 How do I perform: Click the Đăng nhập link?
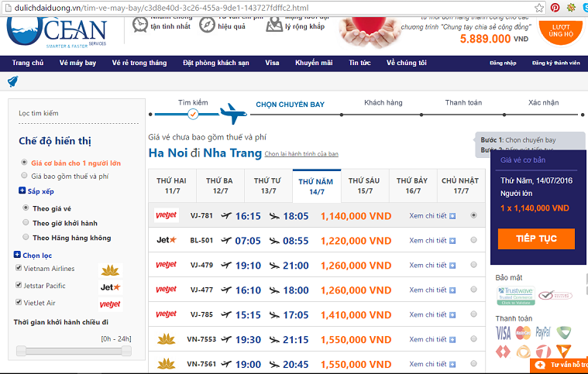[x=503, y=63]
